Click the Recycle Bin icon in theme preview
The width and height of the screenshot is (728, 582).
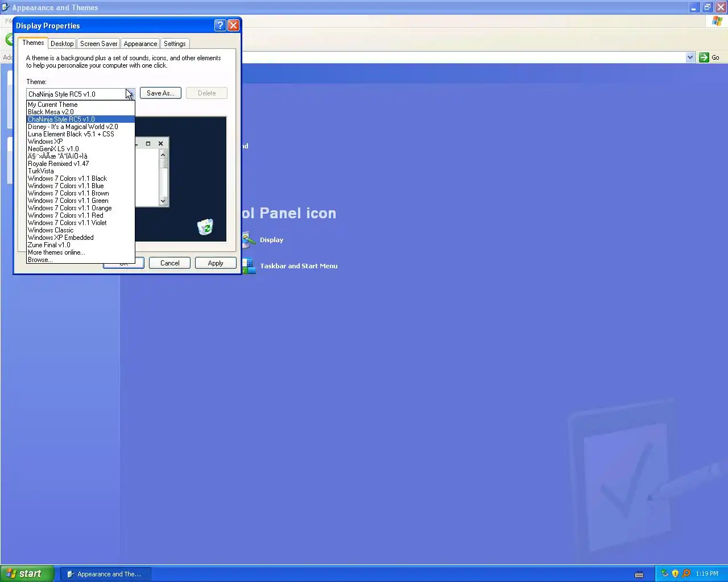pos(205,227)
